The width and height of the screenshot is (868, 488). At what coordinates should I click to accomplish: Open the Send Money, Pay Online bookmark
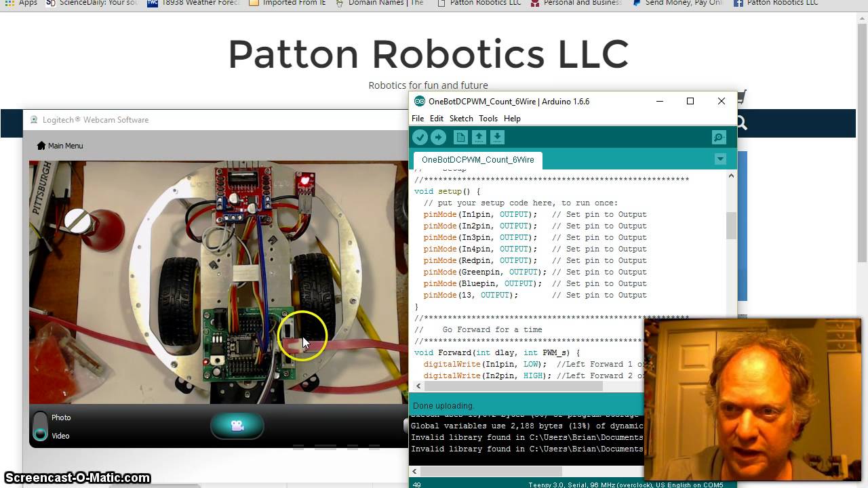[677, 3]
